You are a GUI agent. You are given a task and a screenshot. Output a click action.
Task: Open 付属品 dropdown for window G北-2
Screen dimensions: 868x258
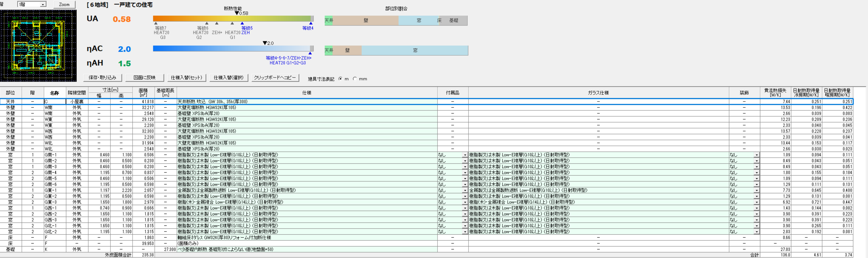[x=465, y=232]
